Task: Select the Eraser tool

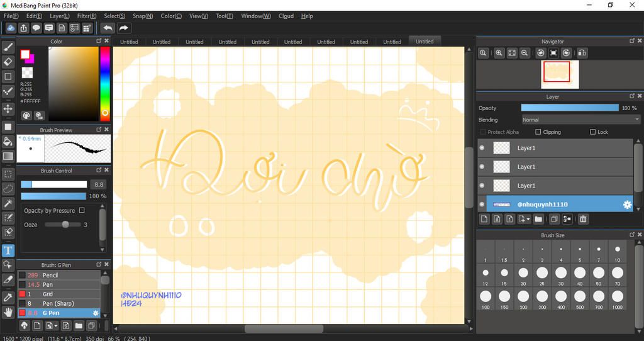Action: (8, 62)
